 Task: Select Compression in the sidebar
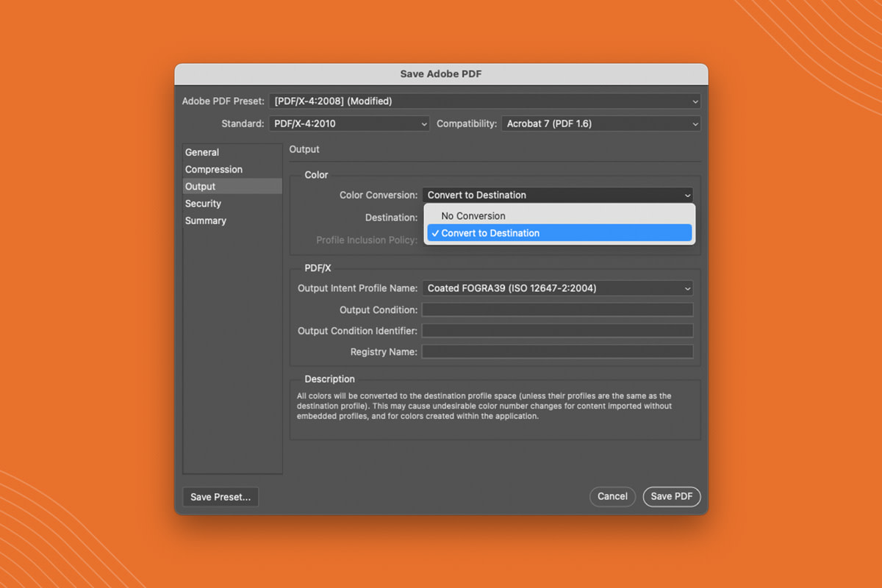pos(232,169)
